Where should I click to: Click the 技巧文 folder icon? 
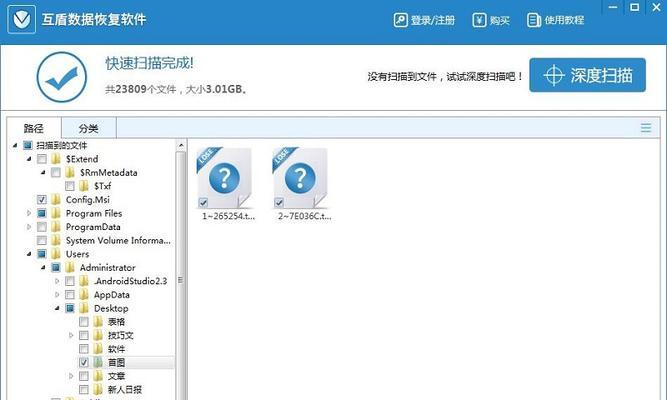pyautogui.click(x=98, y=335)
